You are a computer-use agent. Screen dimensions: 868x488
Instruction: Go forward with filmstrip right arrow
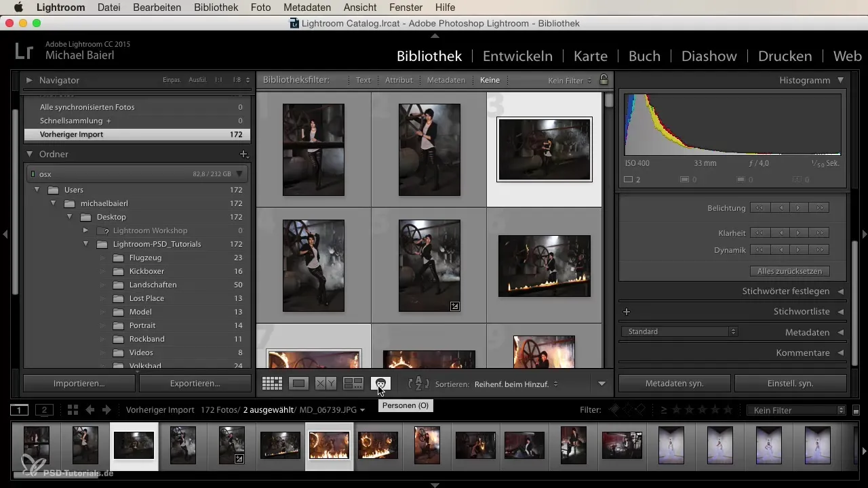click(106, 410)
